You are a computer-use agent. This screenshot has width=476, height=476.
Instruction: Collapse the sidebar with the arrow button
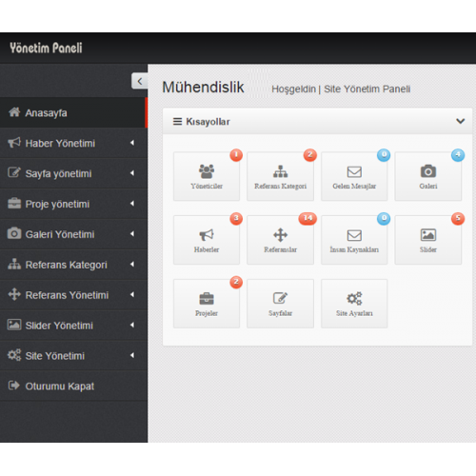click(140, 81)
